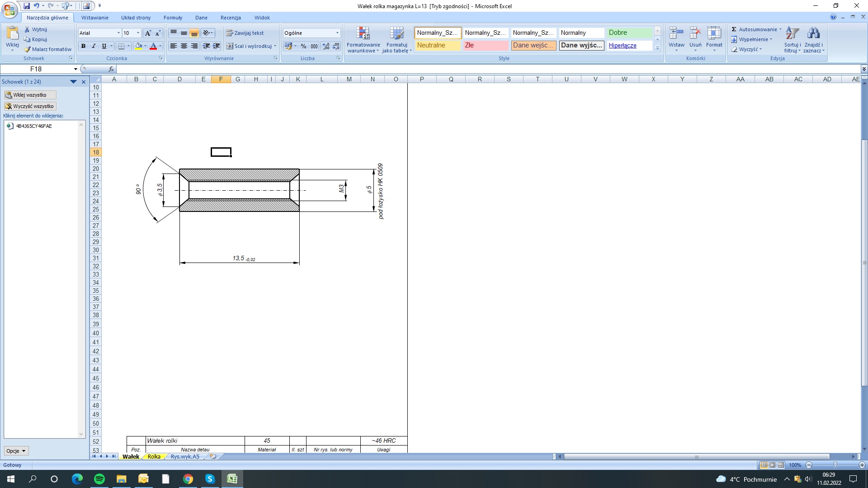The image size is (868, 488).
Task: Expand the font name dropdown (Arial)
Action: click(118, 33)
